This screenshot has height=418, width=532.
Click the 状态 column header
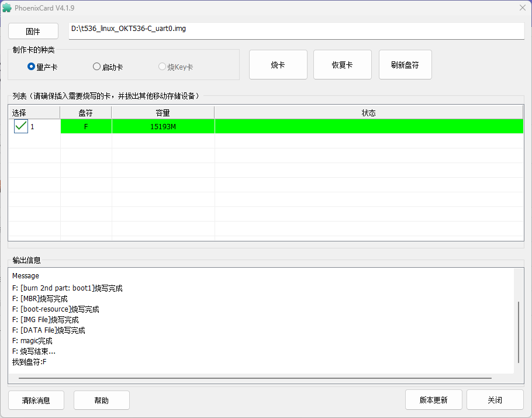tap(368, 112)
